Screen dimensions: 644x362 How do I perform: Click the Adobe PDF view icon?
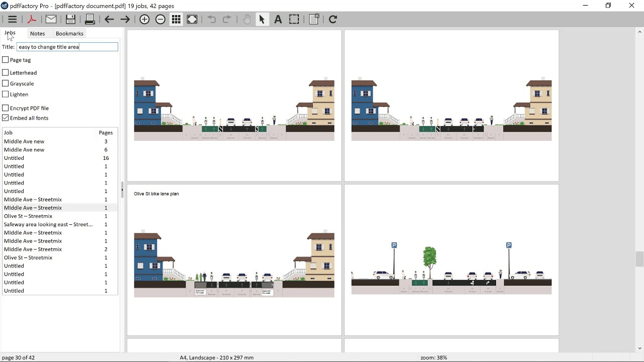[32, 19]
